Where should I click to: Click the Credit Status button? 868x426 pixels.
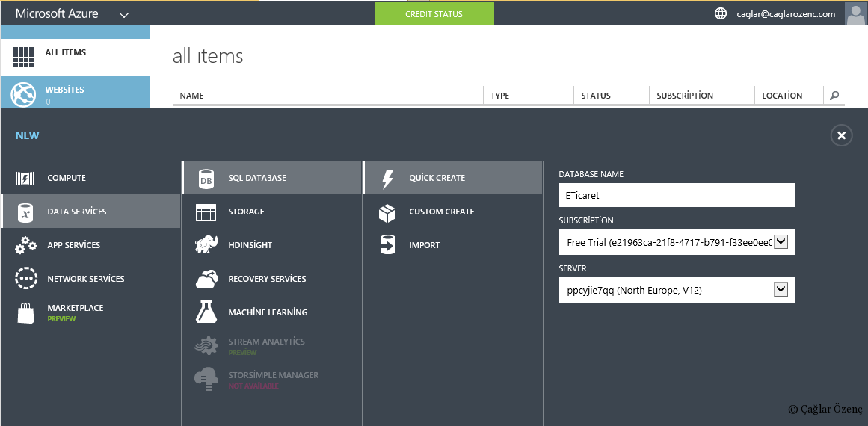pyautogui.click(x=434, y=14)
